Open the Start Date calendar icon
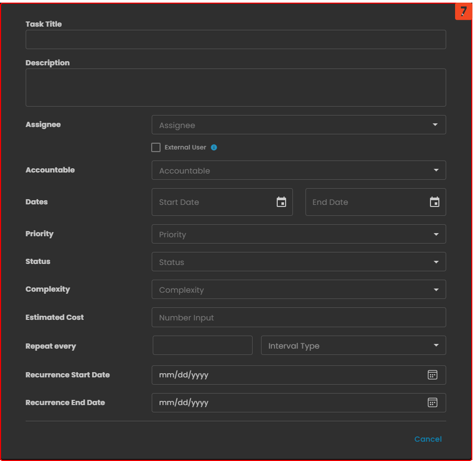 (x=281, y=202)
